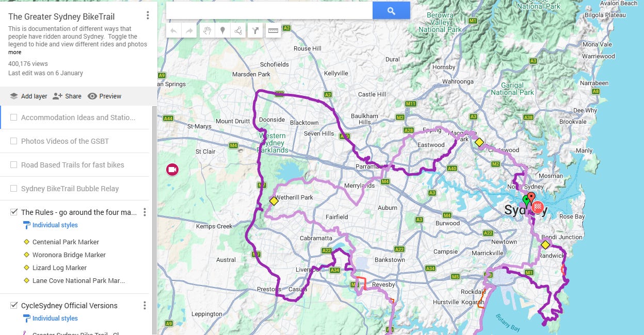Screen dimensions: 644x335
Task: Click the Accommodation Ideas and Statio... layer title
Action: pos(78,118)
